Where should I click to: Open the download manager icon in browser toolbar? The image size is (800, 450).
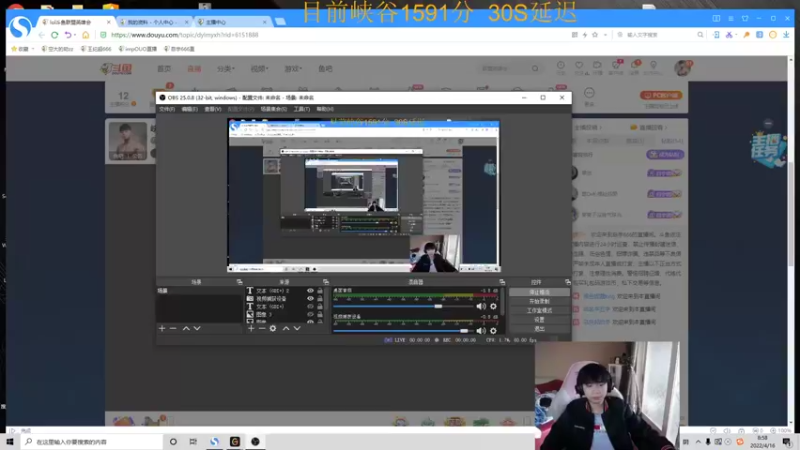[786, 35]
